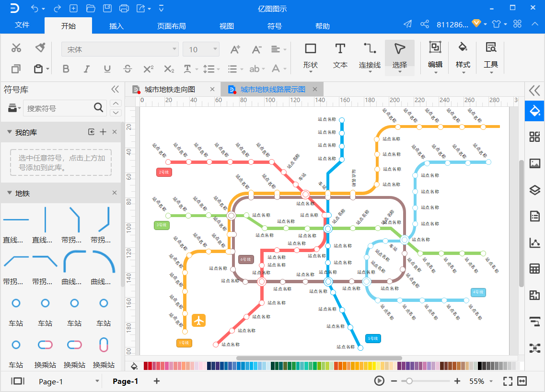Switch to the 符号 ribbon tab

275,26
